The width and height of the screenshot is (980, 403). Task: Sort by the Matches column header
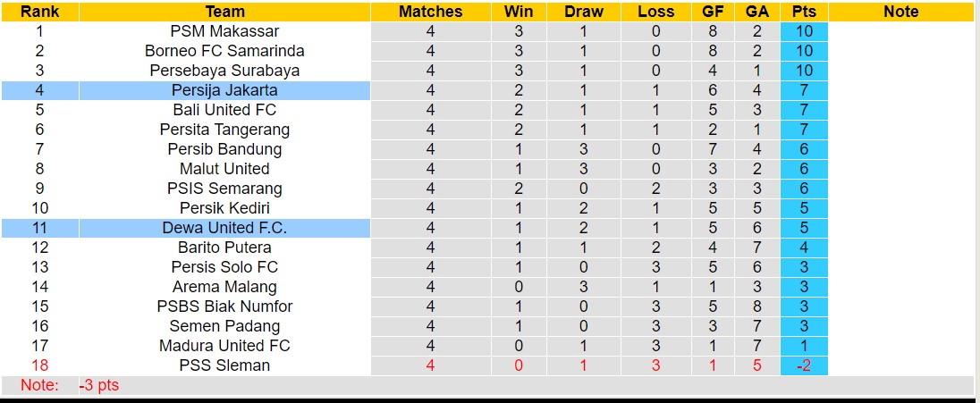430,12
